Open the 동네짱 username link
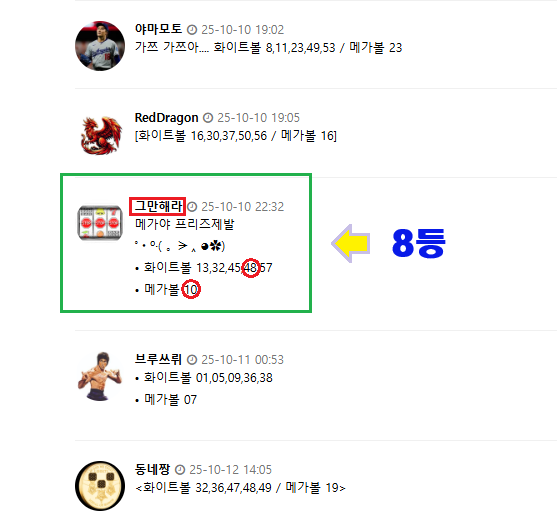The height and width of the screenshot is (520, 557). (152, 470)
